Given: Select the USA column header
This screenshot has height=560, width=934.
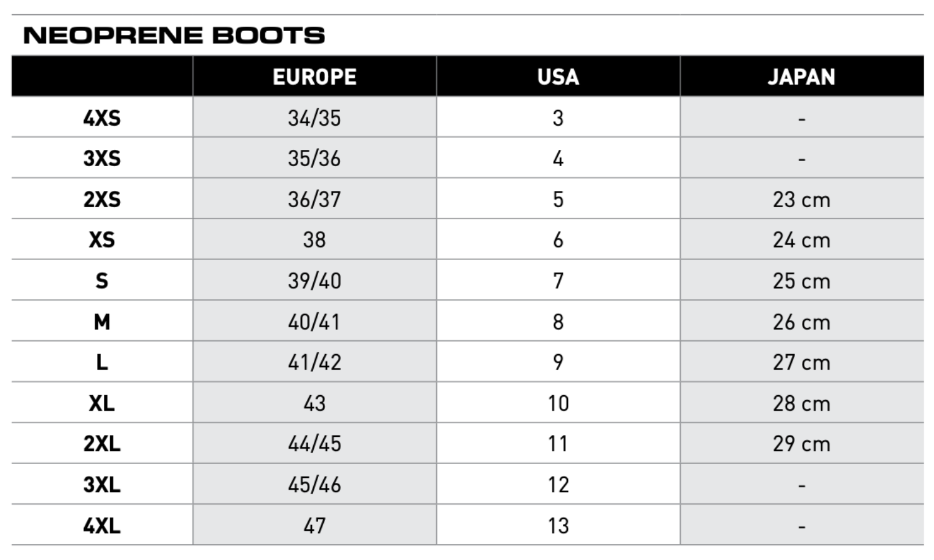Looking at the screenshot, I should [x=558, y=77].
